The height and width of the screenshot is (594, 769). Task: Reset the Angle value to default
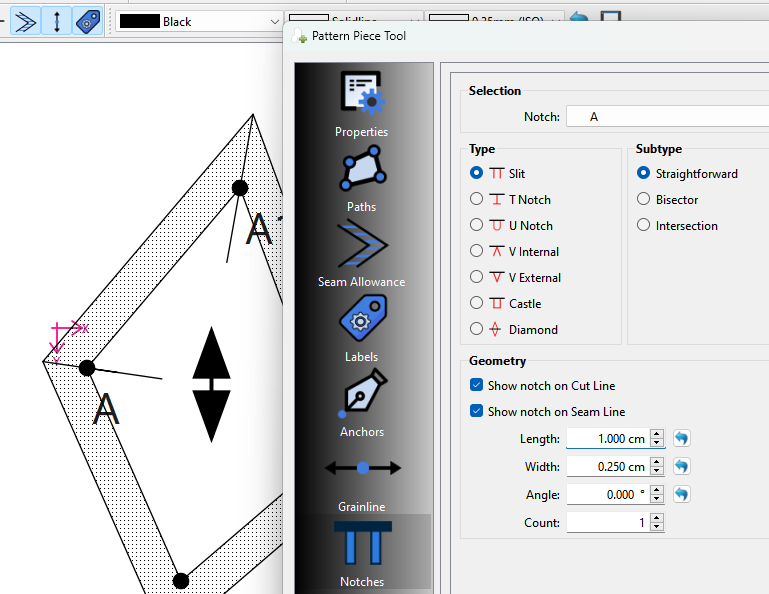681,495
